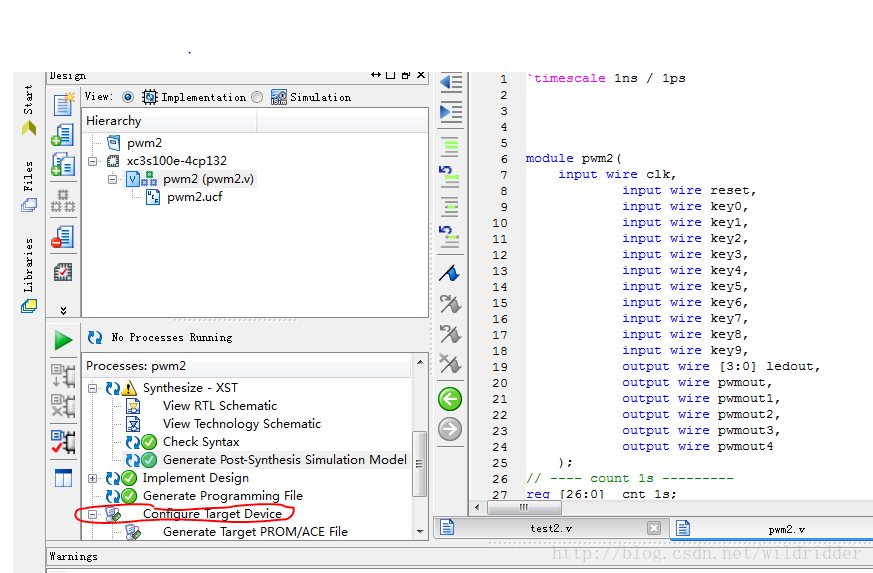Select Configure Target Device process
The height and width of the screenshot is (573, 873).
tap(212, 513)
